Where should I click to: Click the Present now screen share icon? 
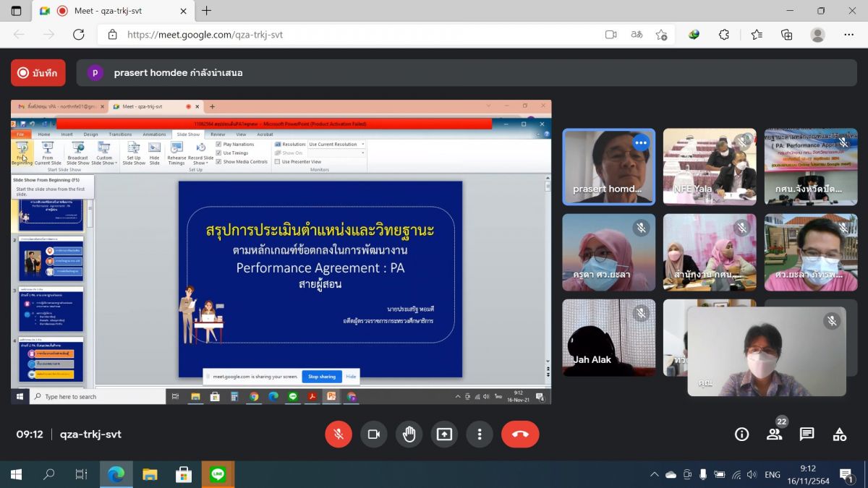(x=444, y=434)
